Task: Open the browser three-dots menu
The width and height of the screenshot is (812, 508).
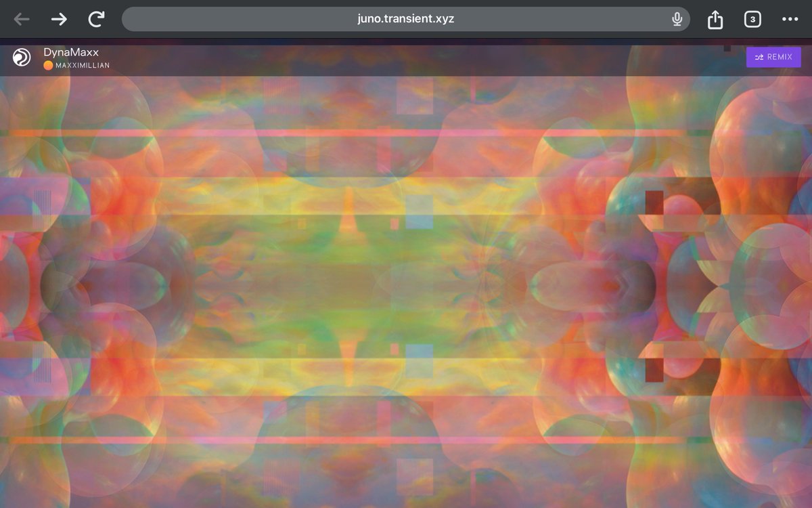Action: pyautogui.click(x=790, y=19)
